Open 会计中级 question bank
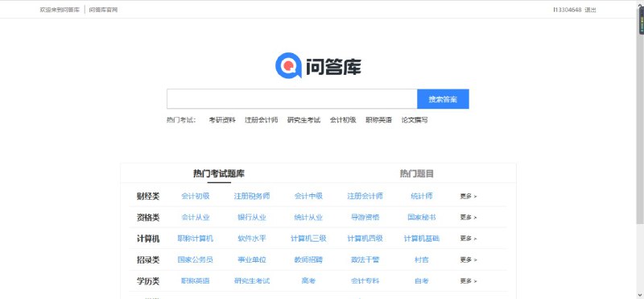The width and height of the screenshot is (644, 299). pos(308,196)
